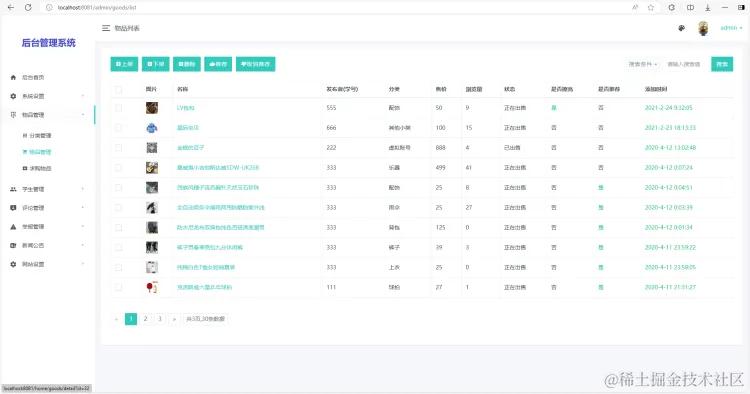
Task: Open 分类管理 submenu item
Action: coord(37,136)
